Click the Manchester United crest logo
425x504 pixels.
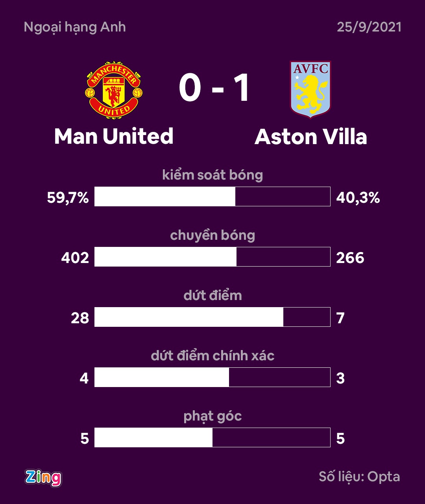pos(114,90)
